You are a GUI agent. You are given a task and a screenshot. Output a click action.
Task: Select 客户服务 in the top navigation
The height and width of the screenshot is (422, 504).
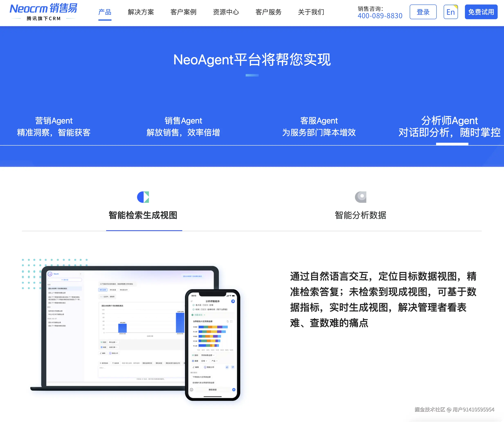tap(268, 12)
